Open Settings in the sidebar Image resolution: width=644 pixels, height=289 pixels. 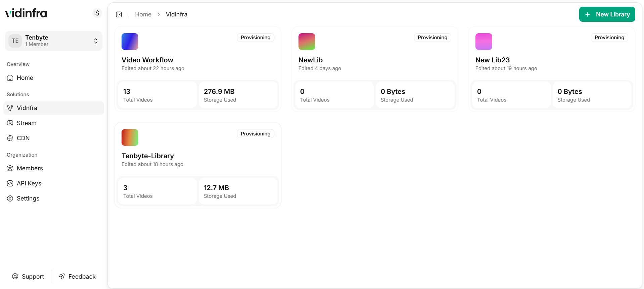(x=54, y=198)
